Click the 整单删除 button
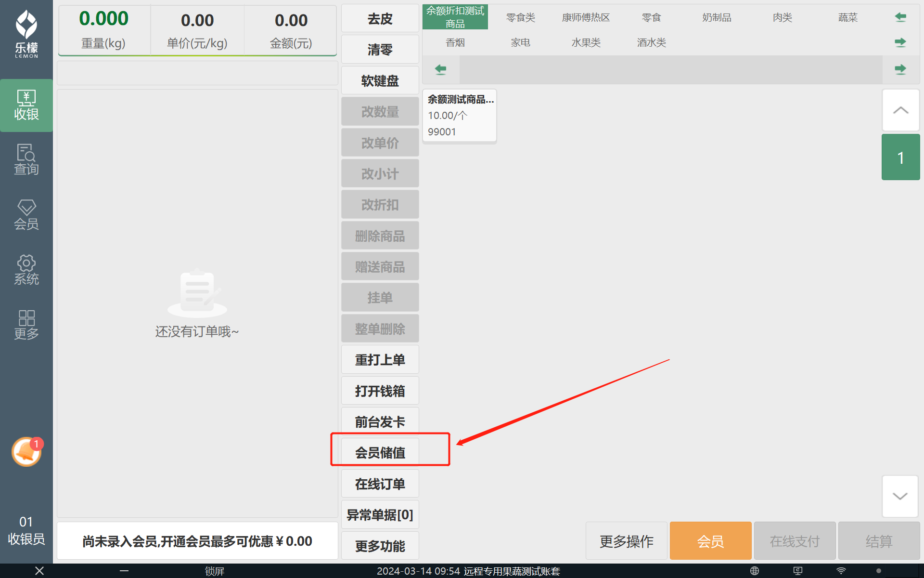 tap(380, 328)
